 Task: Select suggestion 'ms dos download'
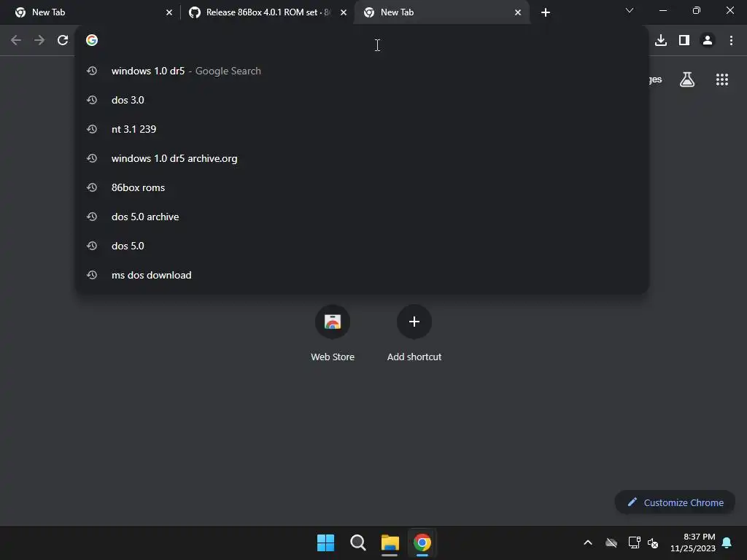point(362,275)
